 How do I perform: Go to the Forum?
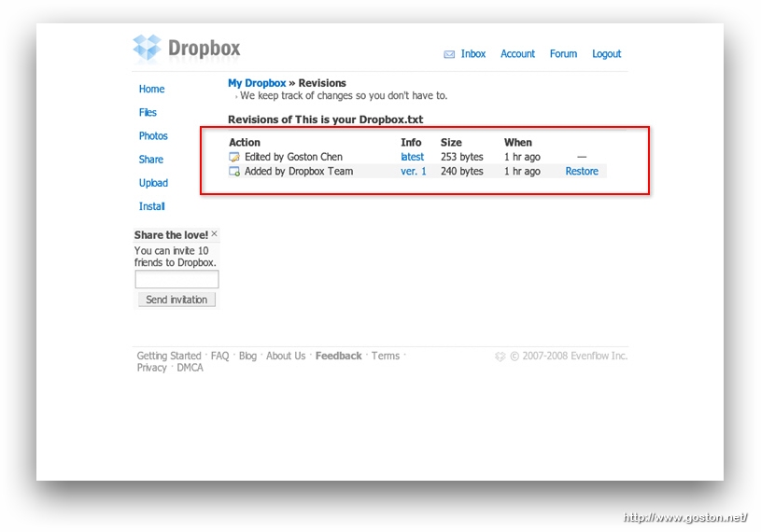tap(563, 54)
